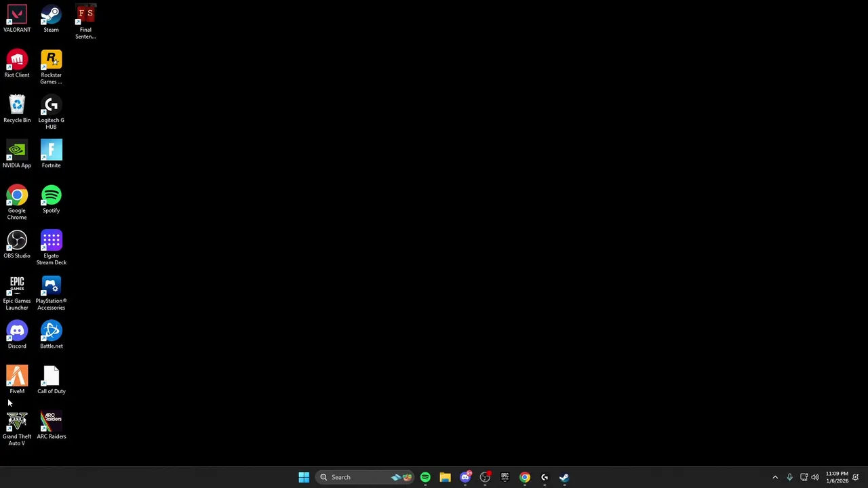Open Logitech G HUB from the taskbar
This screenshot has height=488, width=868.
click(545, 477)
